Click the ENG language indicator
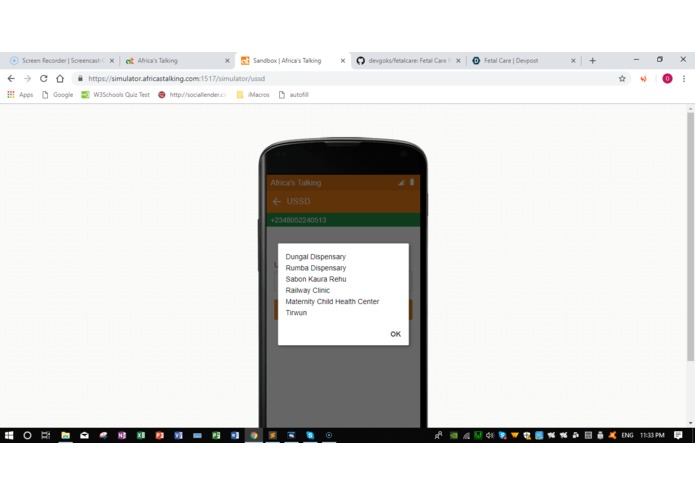 (627, 436)
